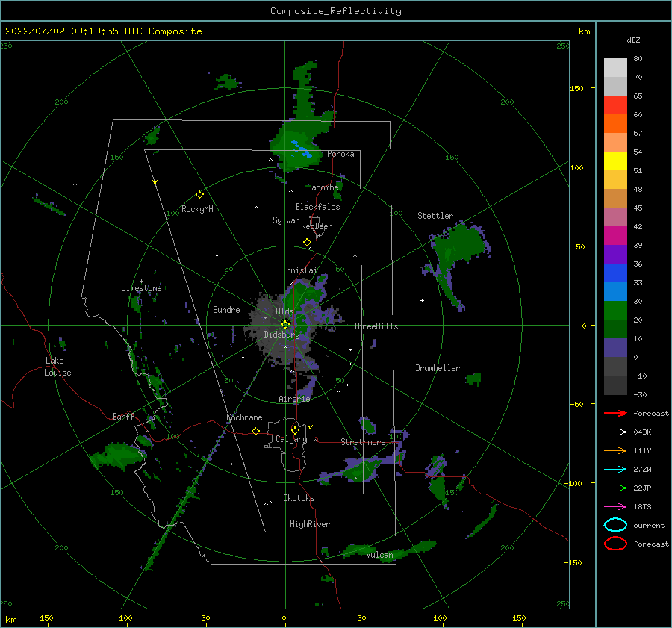Click the Strathmore city label

(363, 442)
